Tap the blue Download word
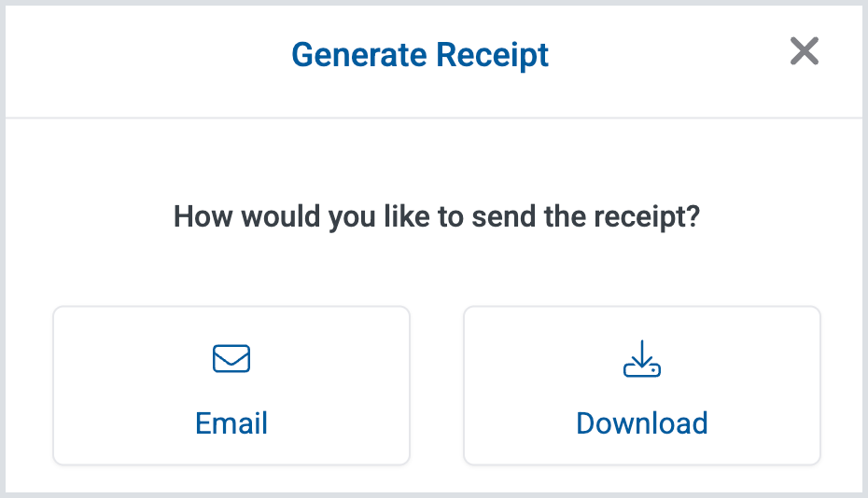868x498 pixels. click(x=641, y=423)
